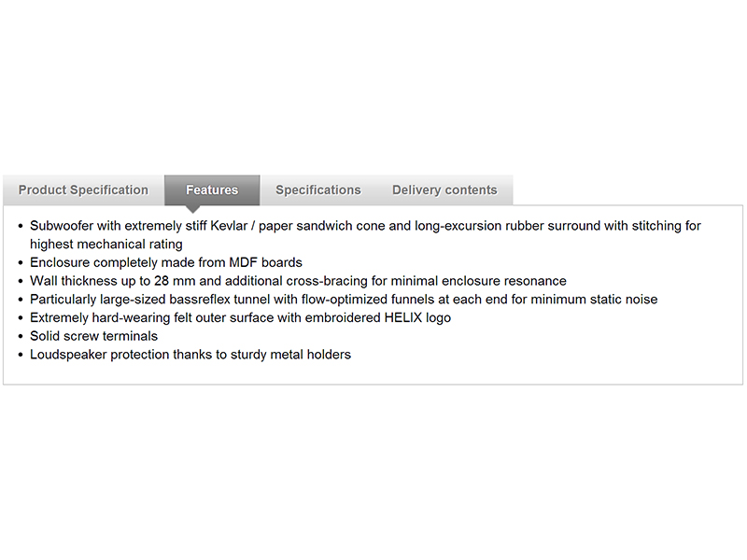Click the Solid screw terminals text
This screenshot has height=560, width=747.
[x=93, y=336]
